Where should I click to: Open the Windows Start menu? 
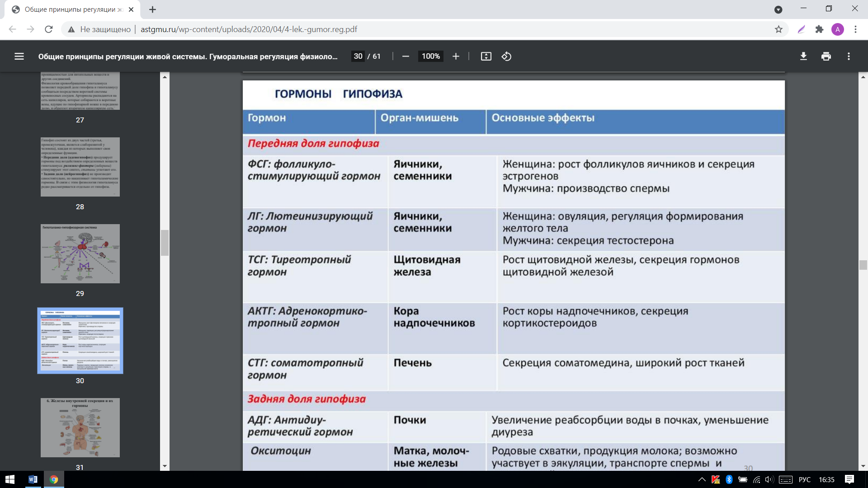click(x=10, y=479)
